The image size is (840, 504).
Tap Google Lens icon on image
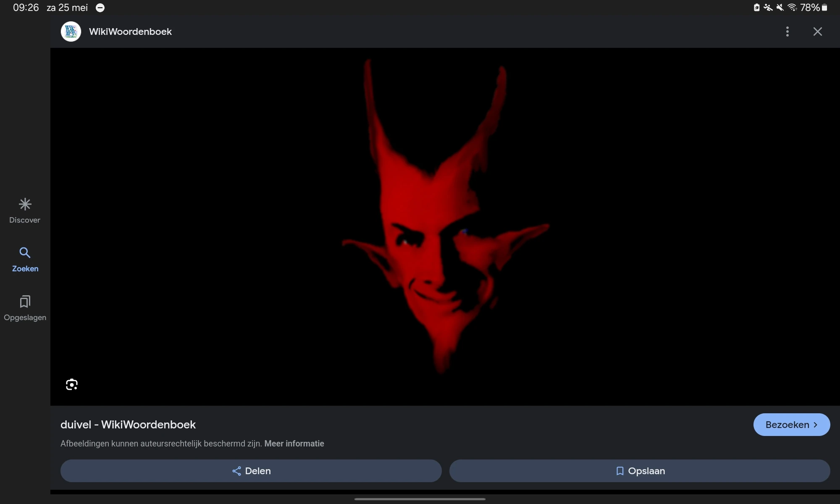[x=72, y=384]
